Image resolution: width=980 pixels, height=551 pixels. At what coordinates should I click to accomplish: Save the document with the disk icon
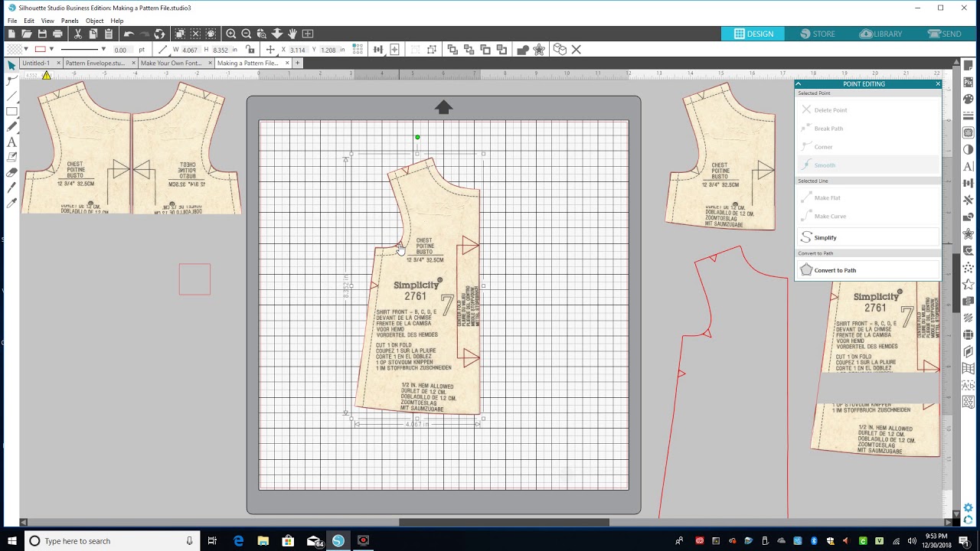click(42, 34)
